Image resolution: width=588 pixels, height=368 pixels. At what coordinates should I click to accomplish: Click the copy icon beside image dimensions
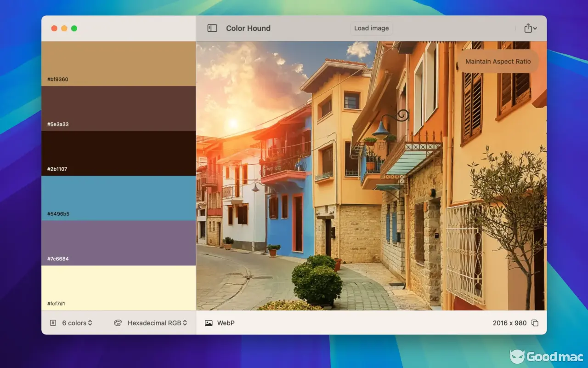coord(535,323)
